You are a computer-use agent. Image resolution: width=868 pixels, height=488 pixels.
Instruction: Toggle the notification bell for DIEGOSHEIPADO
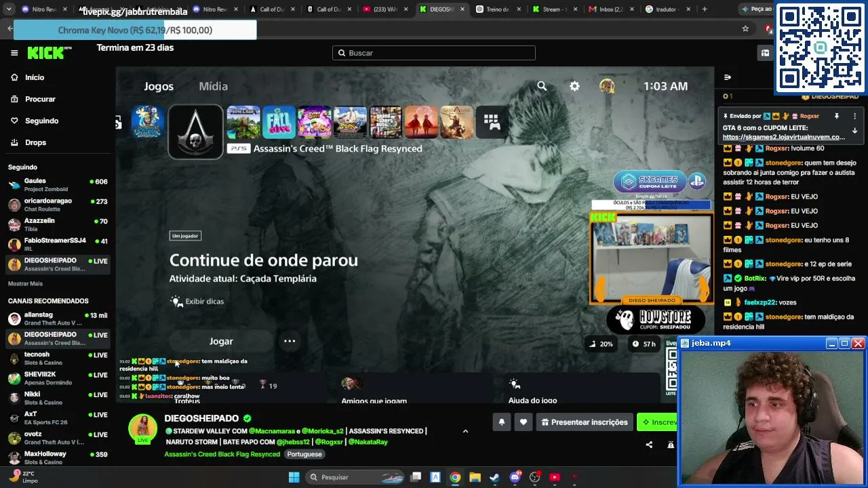[x=502, y=422]
